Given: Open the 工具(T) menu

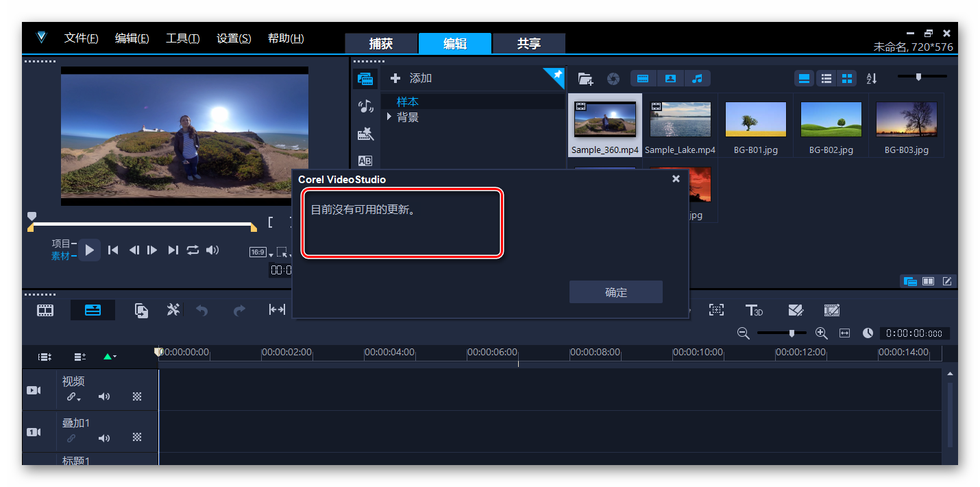Looking at the screenshot, I should (x=183, y=38).
